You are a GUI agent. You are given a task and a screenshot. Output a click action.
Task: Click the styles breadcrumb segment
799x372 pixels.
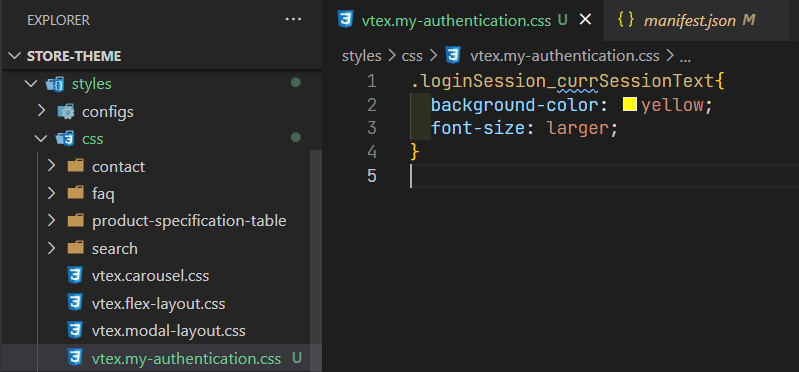361,56
